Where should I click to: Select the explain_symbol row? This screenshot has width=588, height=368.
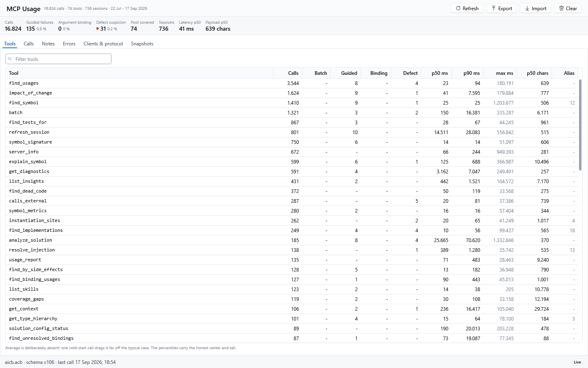coord(292,162)
